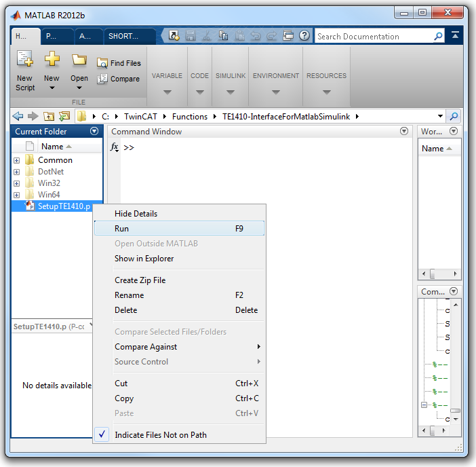
Task: Click the folder search icon at address bar end
Action: point(454,116)
